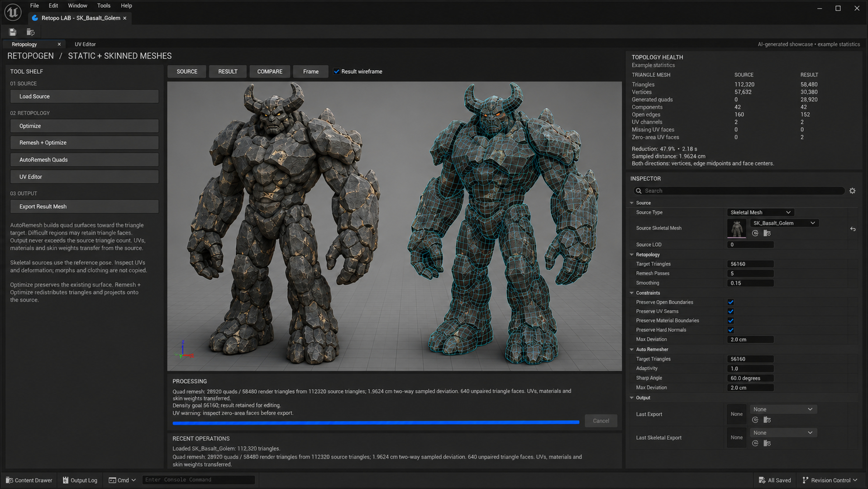Open the Content Drawer
Image resolution: width=868 pixels, height=489 pixels.
29,480
